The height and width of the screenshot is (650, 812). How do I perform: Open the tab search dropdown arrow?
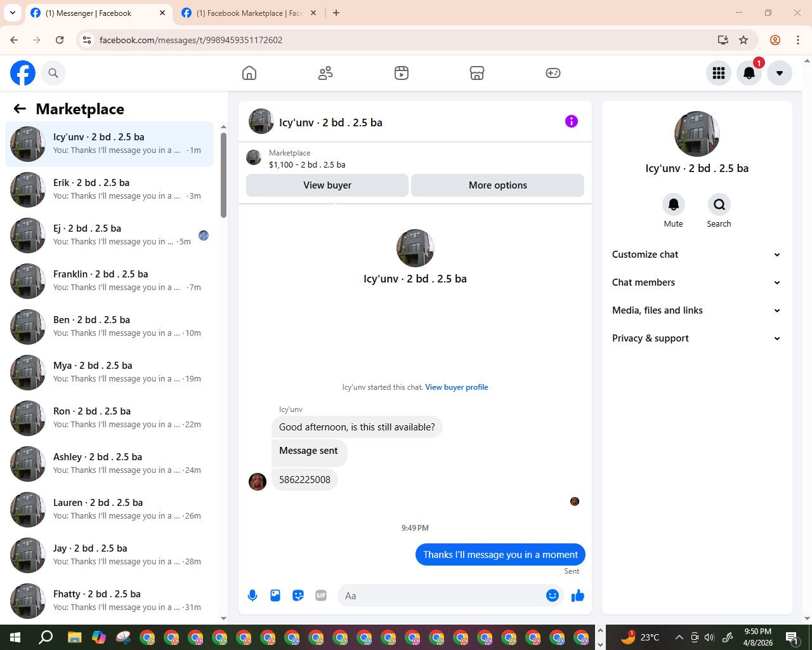tap(12, 13)
